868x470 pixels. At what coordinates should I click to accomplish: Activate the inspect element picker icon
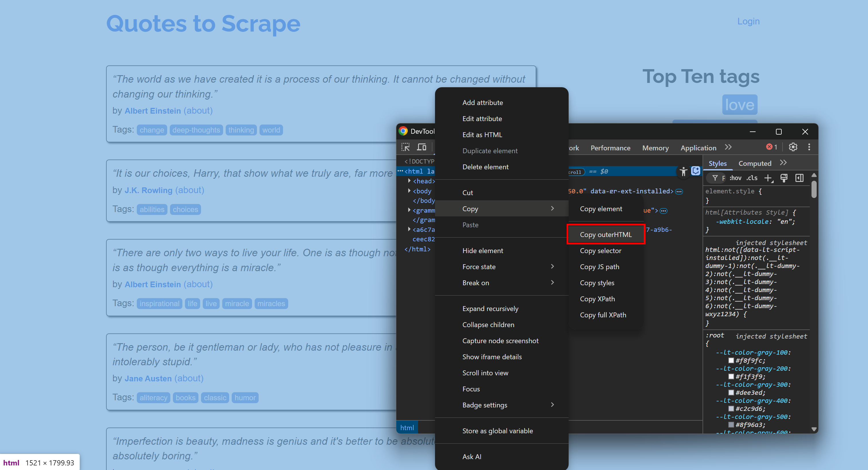click(x=405, y=147)
